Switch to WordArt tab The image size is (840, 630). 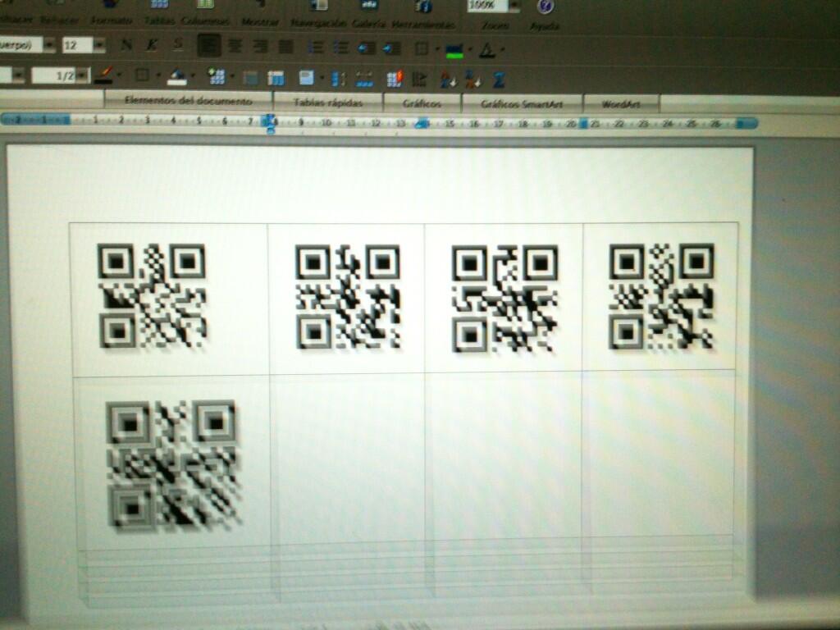(x=621, y=104)
